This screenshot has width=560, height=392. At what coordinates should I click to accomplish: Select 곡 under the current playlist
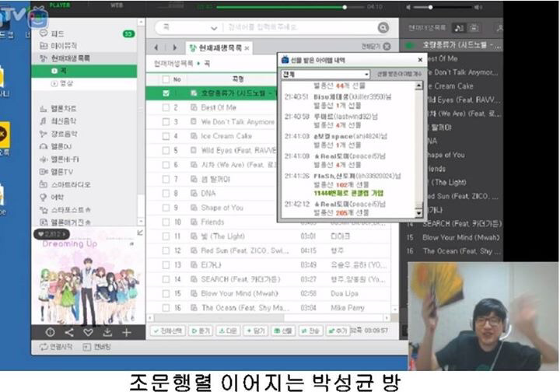coord(84,71)
